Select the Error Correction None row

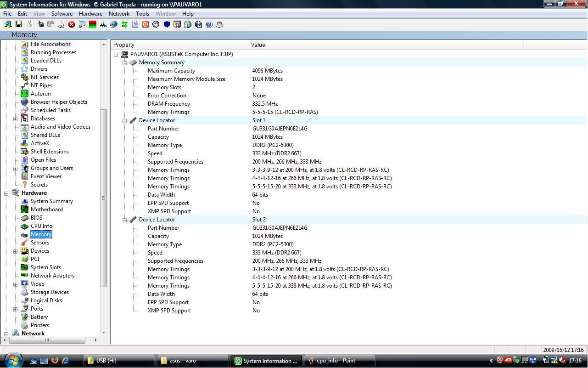pyautogui.click(x=348, y=96)
